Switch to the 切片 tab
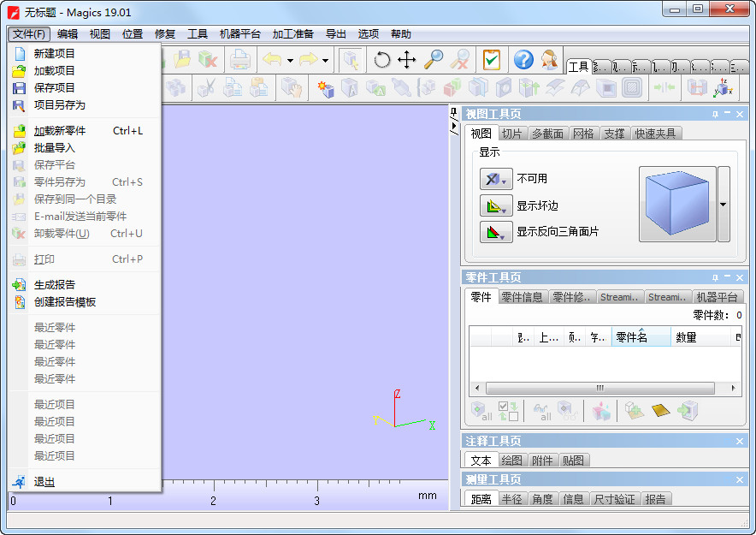 (511, 134)
